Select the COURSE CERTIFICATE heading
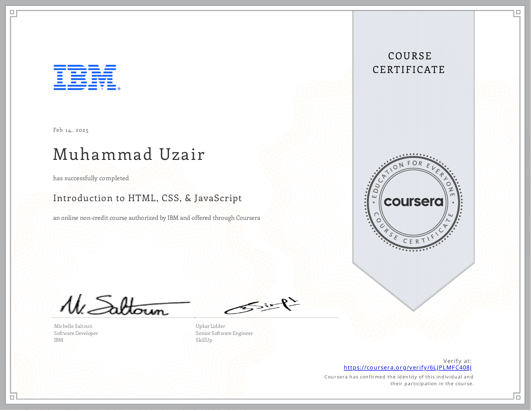 click(x=409, y=63)
